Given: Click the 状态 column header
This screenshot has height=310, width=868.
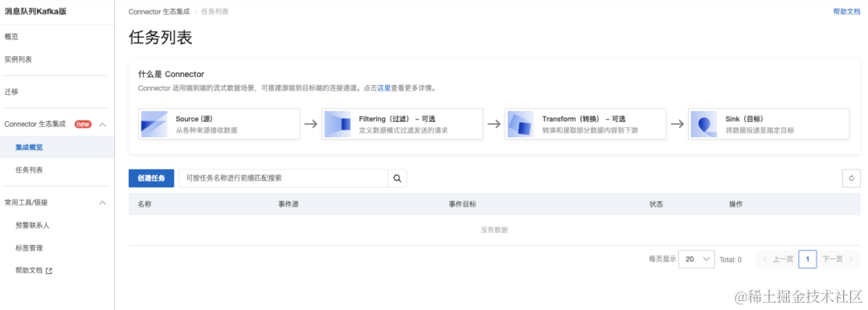Looking at the screenshot, I should coord(656,204).
